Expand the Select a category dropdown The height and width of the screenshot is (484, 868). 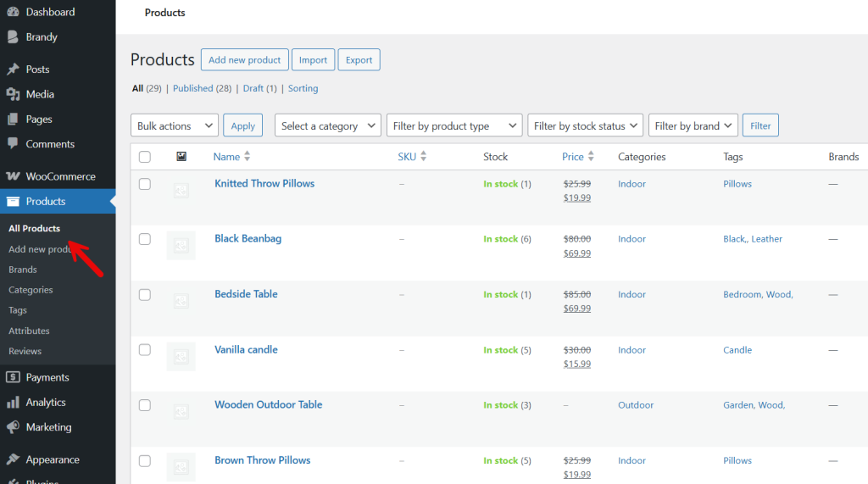click(x=328, y=126)
